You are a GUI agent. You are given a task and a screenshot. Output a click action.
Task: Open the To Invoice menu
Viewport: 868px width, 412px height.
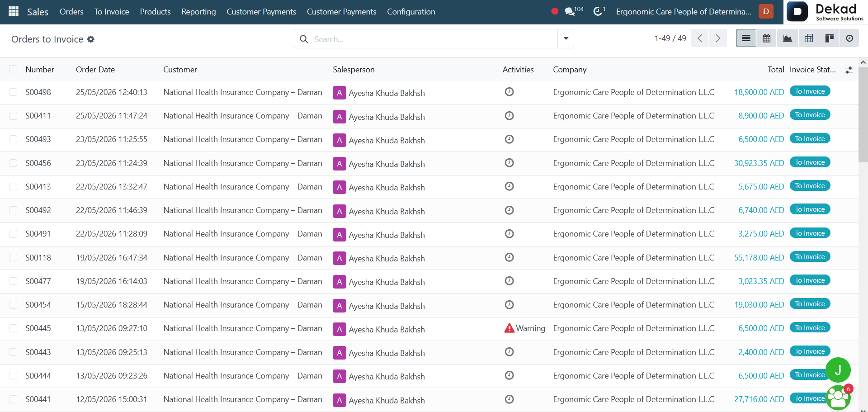(x=112, y=12)
